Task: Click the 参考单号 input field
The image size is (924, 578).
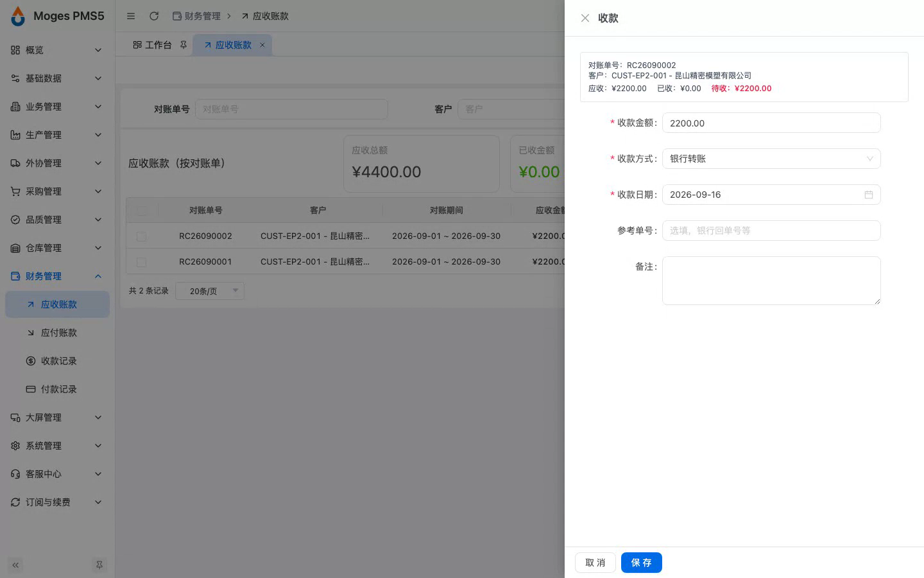Action: [771, 231]
